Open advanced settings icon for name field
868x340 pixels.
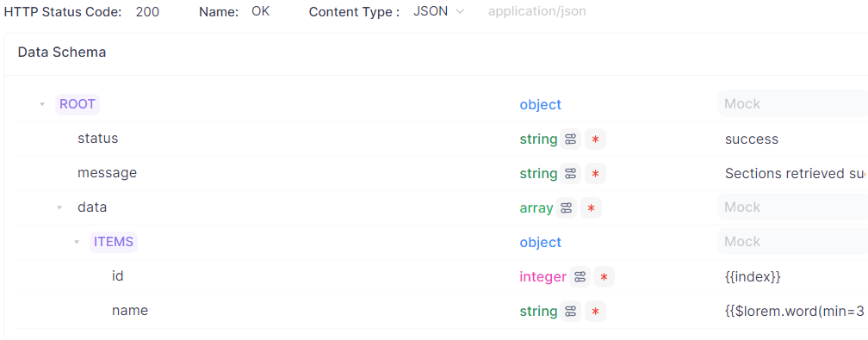[570, 312]
